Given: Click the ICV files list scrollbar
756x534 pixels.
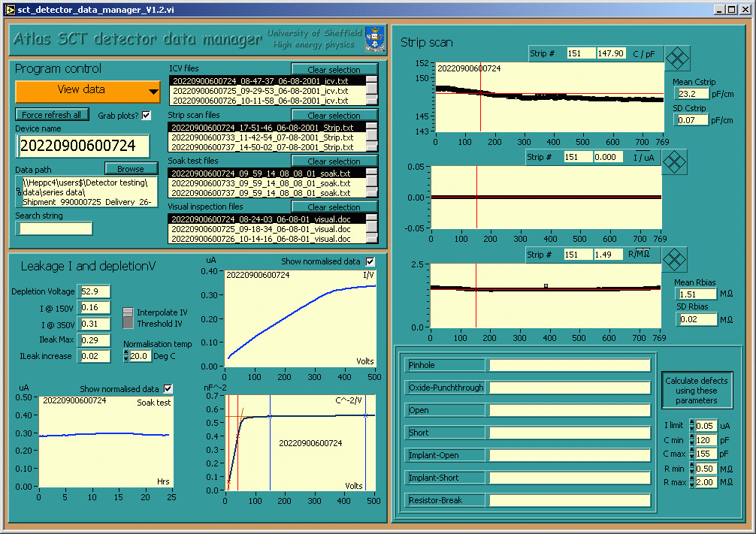Looking at the screenshot, I should coord(372,91).
